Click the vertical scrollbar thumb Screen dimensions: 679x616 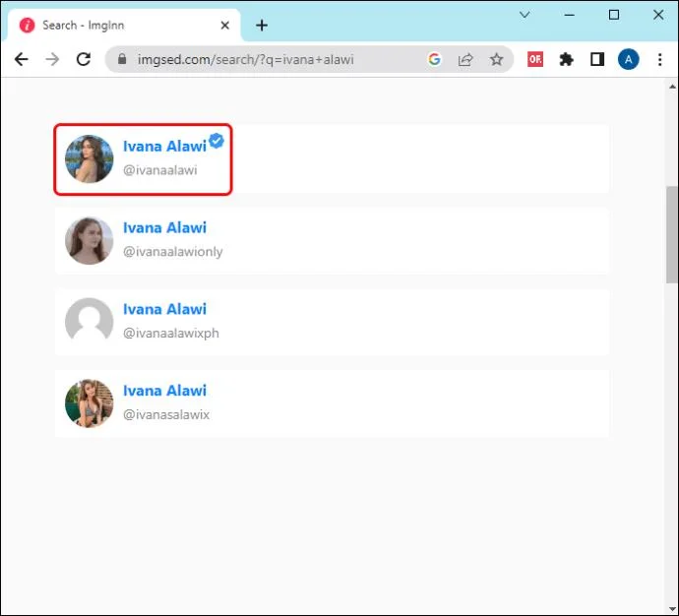(672, 234)
